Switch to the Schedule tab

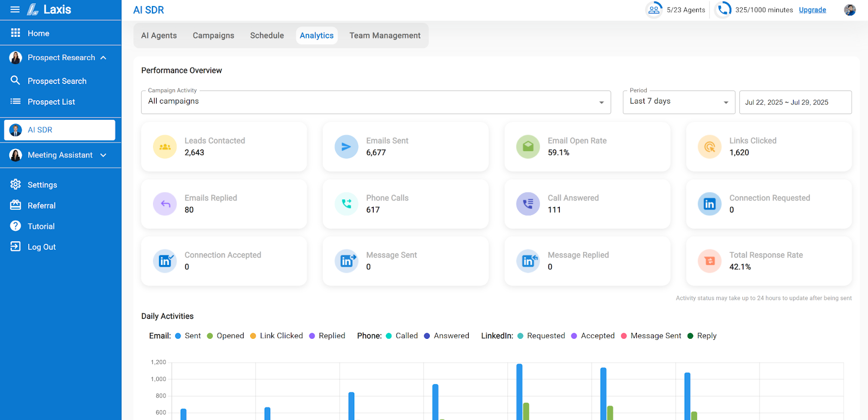267,35
